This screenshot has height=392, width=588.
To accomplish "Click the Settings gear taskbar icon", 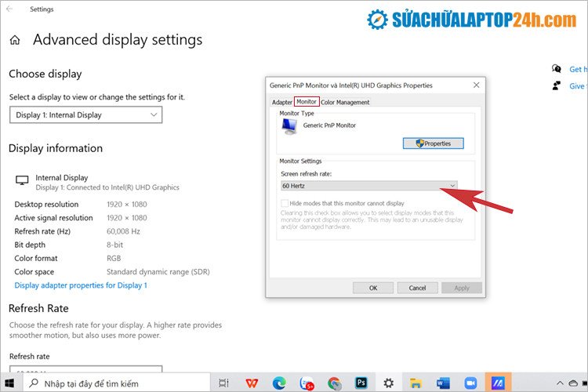I will [389, 383].
